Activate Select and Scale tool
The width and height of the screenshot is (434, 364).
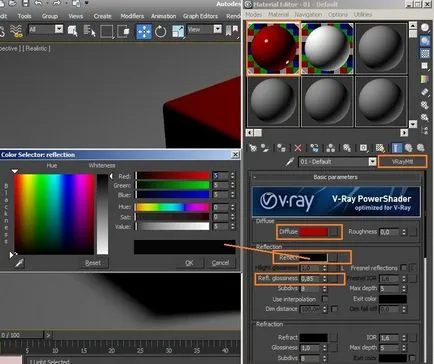tap(178, 32)
